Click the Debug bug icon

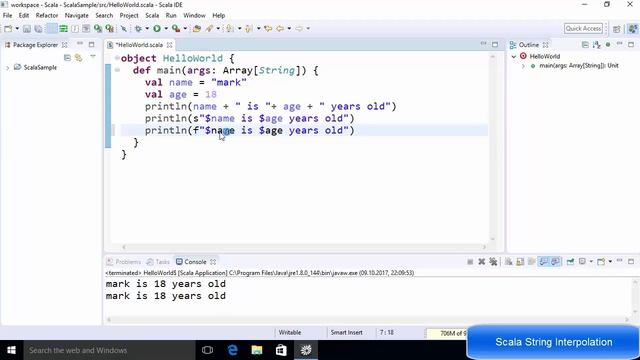tap(138, 29)
